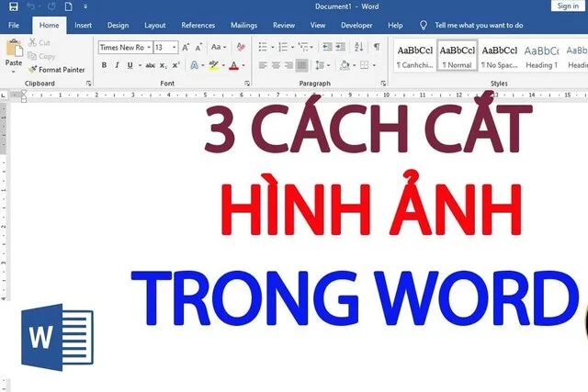Click the Shading paint bucket icon
This screenshot has width=588, height=392.
point(345,65)
